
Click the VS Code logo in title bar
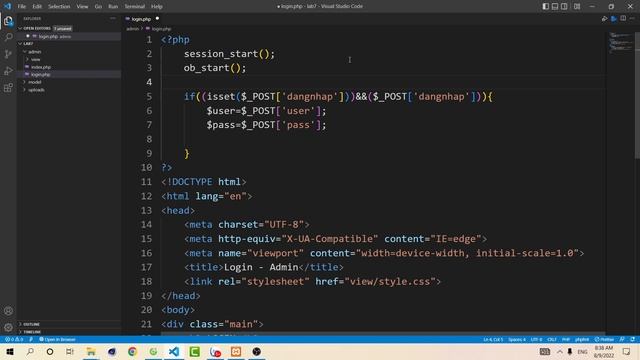[7, 6]
